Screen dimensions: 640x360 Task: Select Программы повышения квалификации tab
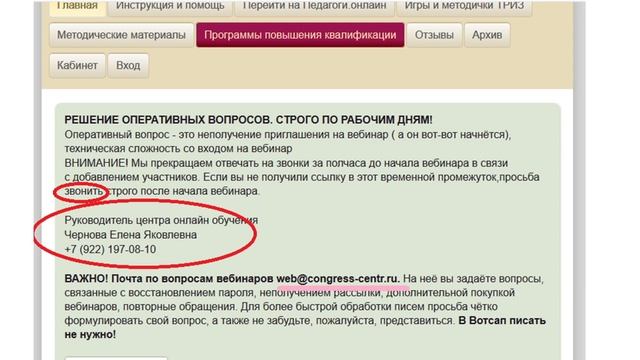[x=300, y=35]
